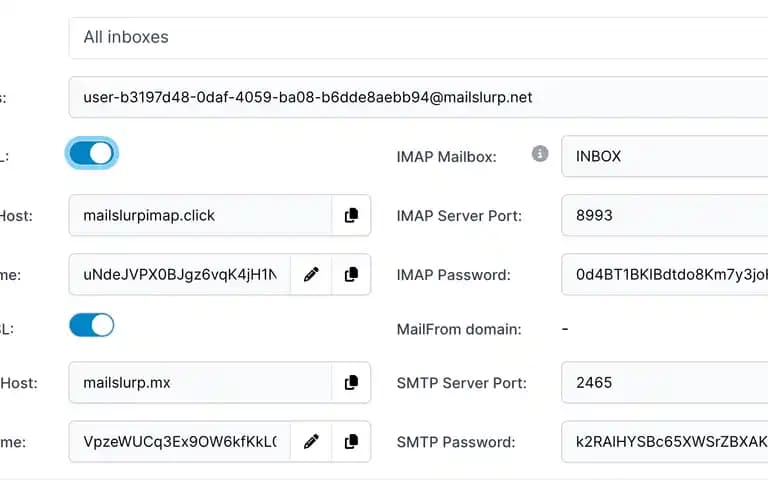Open the All inboxes selector
The width and height of the screenshot is (768, 480).
coord(418,38)
